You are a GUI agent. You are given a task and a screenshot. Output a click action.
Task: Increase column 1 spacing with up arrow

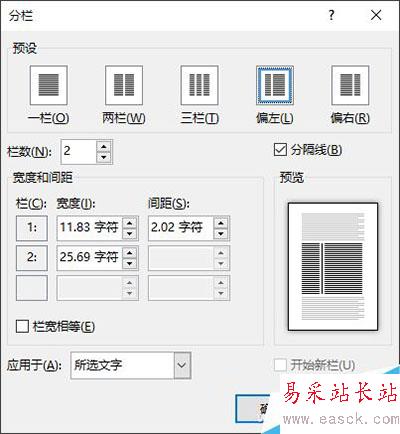[221, 223]
